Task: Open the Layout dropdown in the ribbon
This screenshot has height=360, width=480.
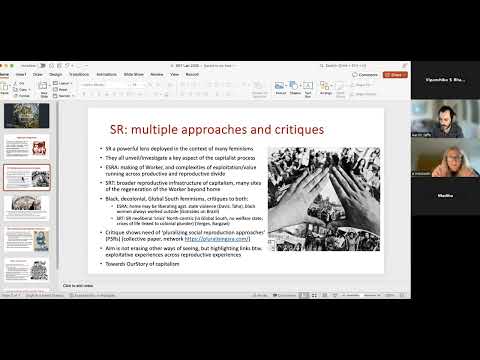Action: click(63, 83)
